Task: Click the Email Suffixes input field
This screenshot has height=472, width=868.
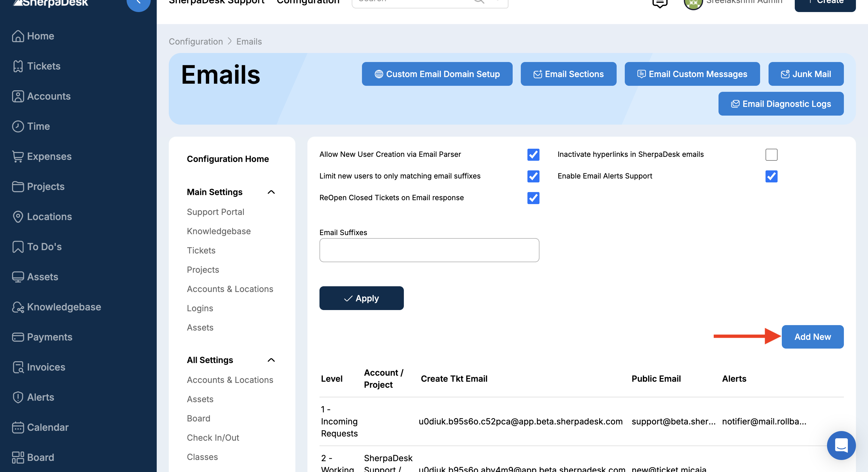Action: point(429,250)
